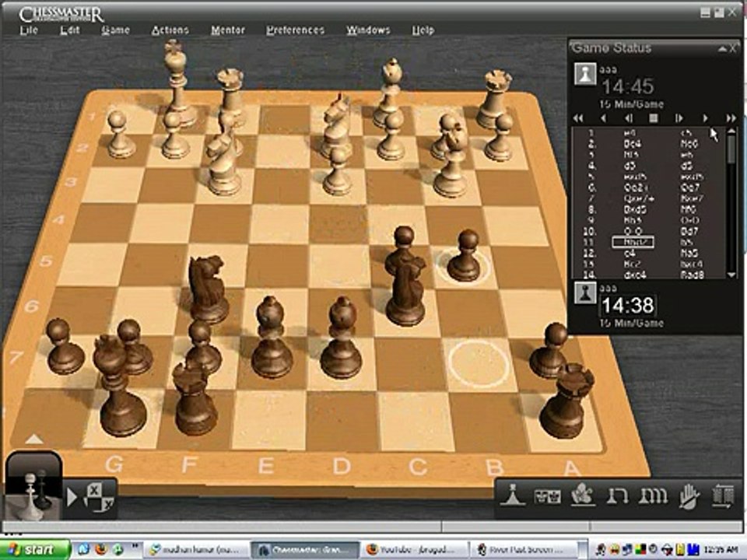Viewport: 747px width, 560px height.
Task: Click the black clock showing 14:38
Action: pos(627,305)
